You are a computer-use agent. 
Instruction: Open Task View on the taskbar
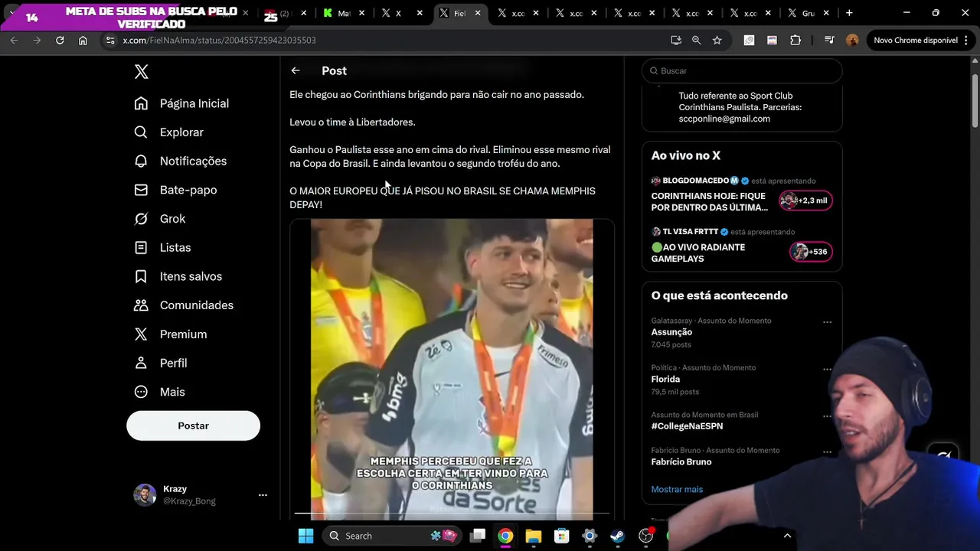click(x=478, y=536)
